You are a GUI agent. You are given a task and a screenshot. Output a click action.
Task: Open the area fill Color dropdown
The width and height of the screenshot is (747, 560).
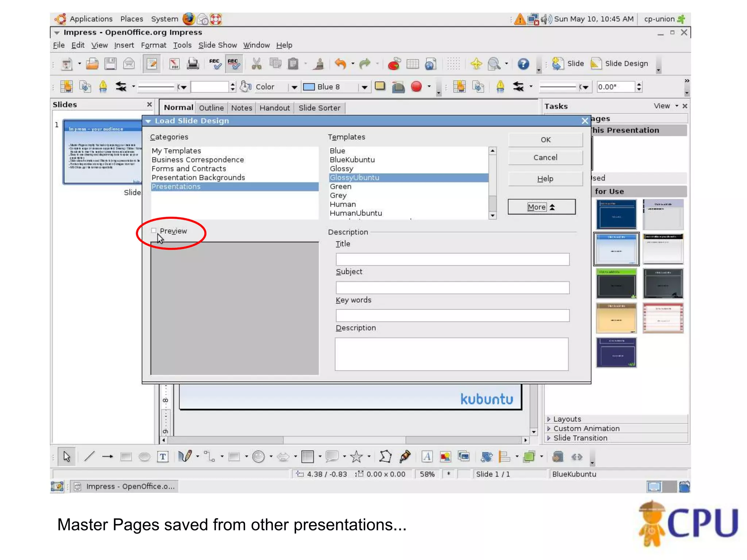294,87
